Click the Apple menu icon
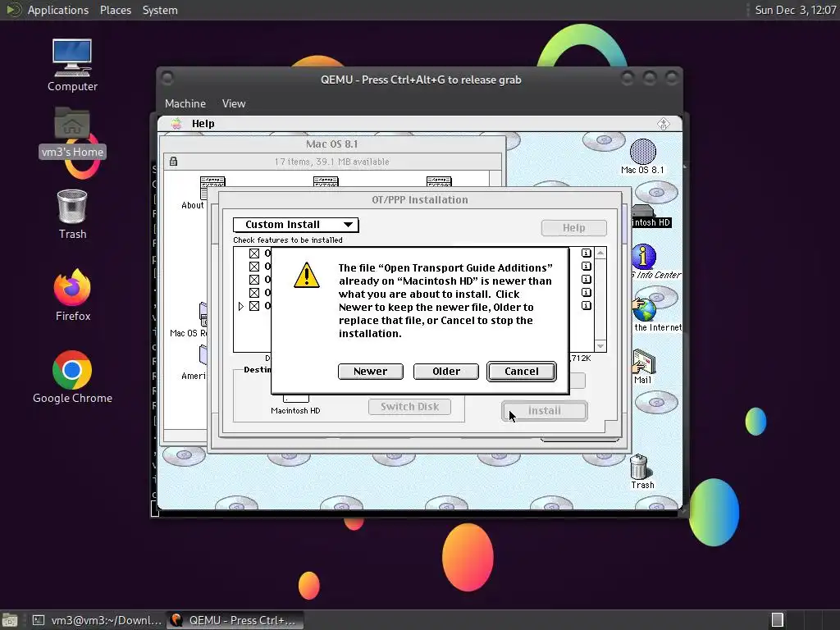The width and height of the screenshot is (840, 630). (x=176, y=124)
